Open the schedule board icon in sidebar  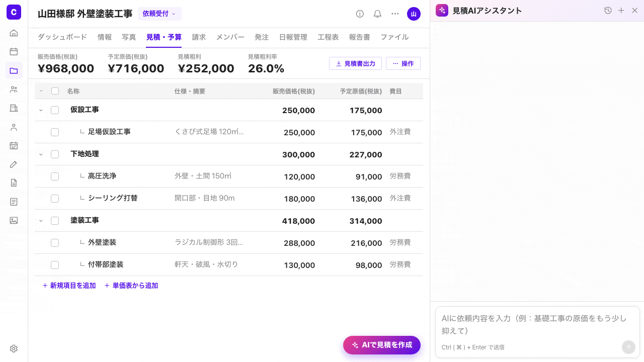14,146
